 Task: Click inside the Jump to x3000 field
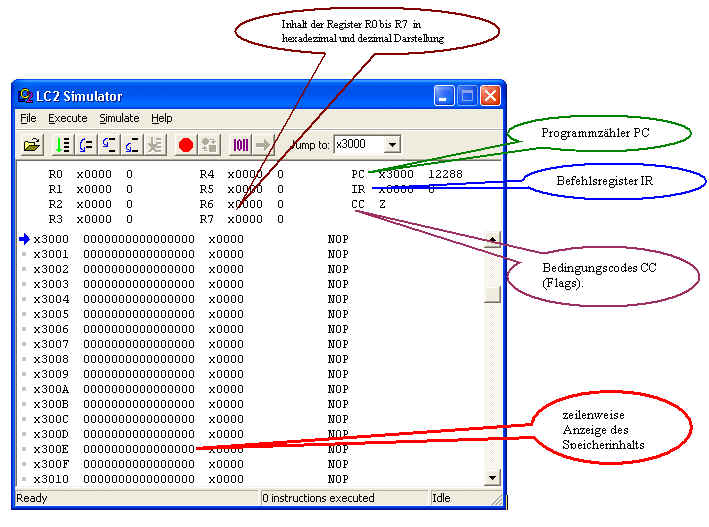[359, 145]
